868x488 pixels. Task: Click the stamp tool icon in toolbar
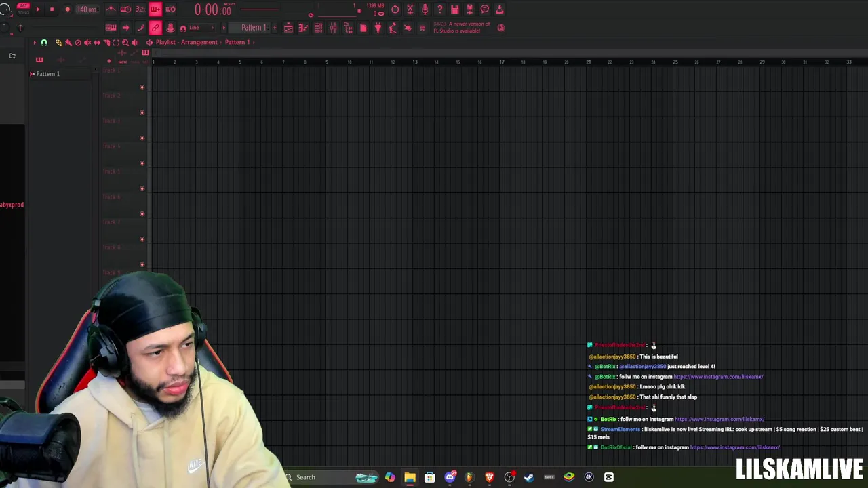pos(170,28)
